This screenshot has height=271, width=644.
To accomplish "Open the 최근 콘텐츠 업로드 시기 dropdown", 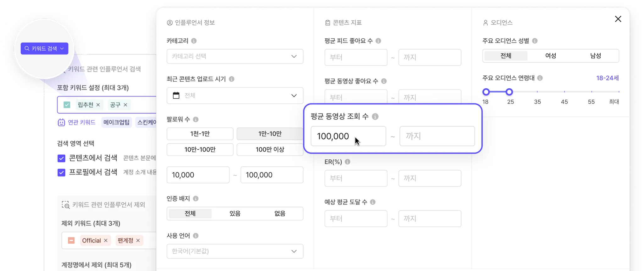I will [235, 96].
